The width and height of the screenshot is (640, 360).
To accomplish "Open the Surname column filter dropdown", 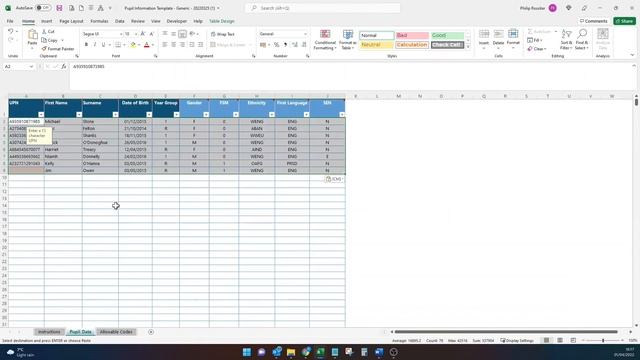I will coord(115,115).
